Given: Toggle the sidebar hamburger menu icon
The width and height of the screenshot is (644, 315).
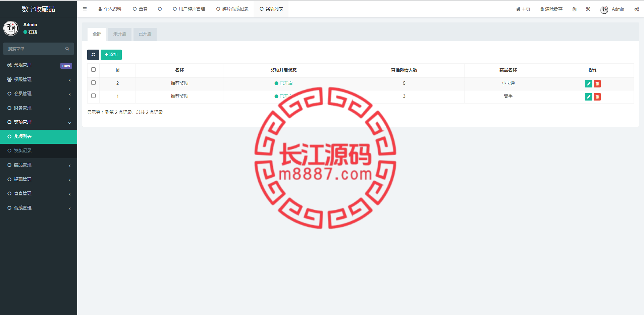Looking at the screenshot, I should 85,9.
